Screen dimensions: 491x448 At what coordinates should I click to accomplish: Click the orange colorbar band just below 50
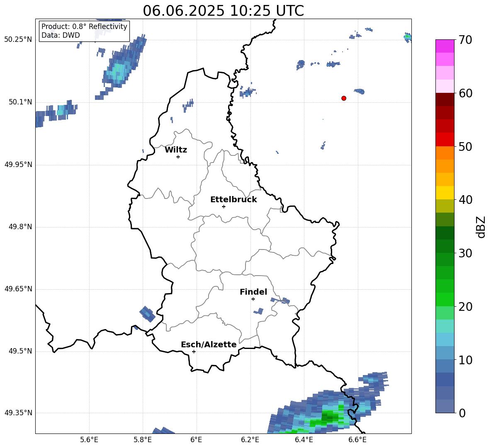click(x=445, y=153)
